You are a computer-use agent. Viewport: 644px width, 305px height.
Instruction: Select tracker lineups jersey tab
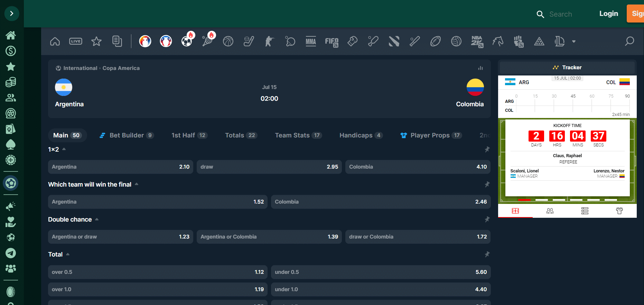tap(619, 211)
